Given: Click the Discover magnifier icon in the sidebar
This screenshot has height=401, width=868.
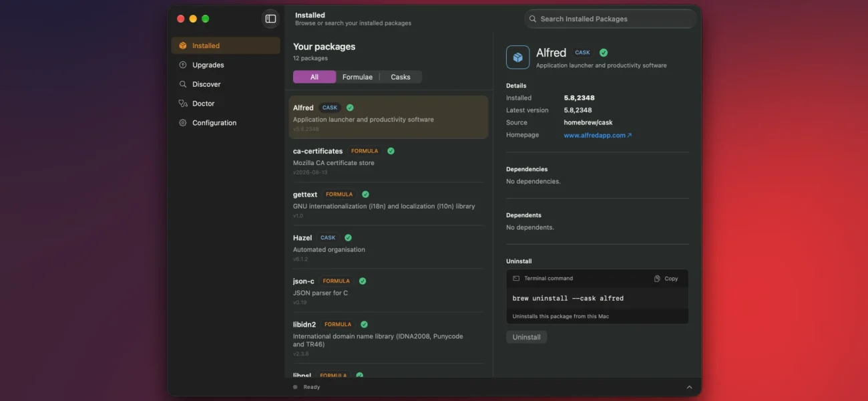Looking at the screenshot, I should coord(183,84).
